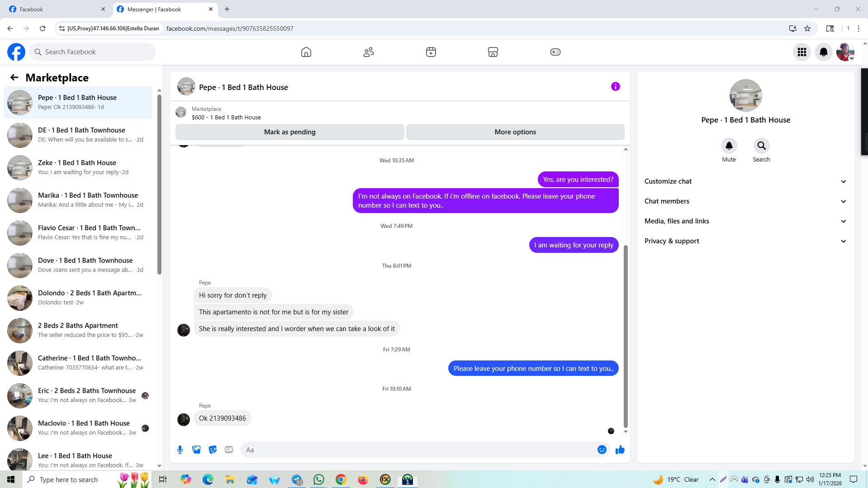This screenshot has height=488, width=868.
Task: Expand the Privacy & support section
Action: [745, 241]
